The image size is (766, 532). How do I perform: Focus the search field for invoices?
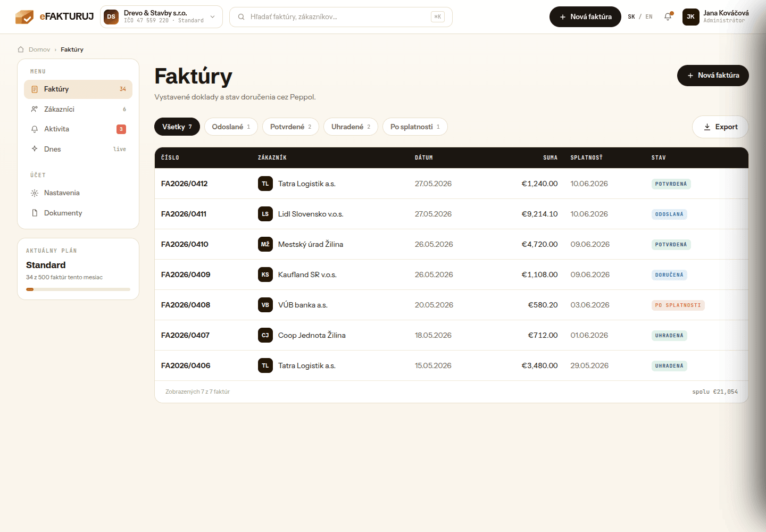[x=341, y=17]
